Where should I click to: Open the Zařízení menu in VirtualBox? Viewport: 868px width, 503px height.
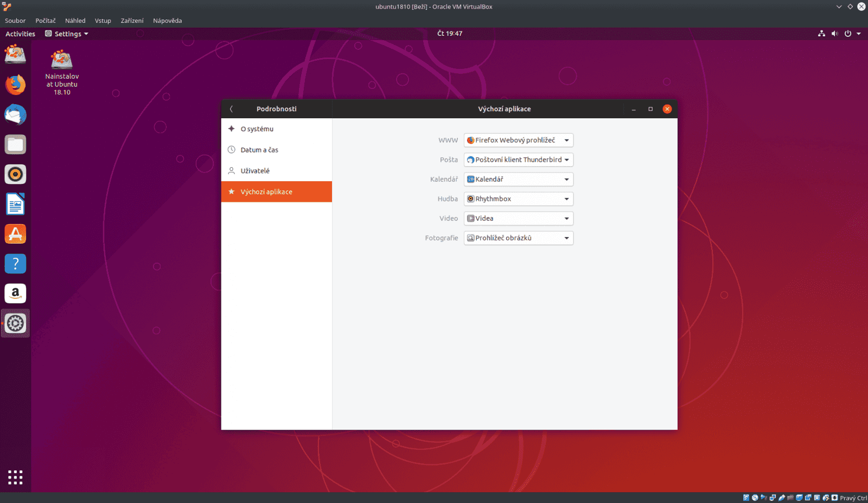coord(131,21)
